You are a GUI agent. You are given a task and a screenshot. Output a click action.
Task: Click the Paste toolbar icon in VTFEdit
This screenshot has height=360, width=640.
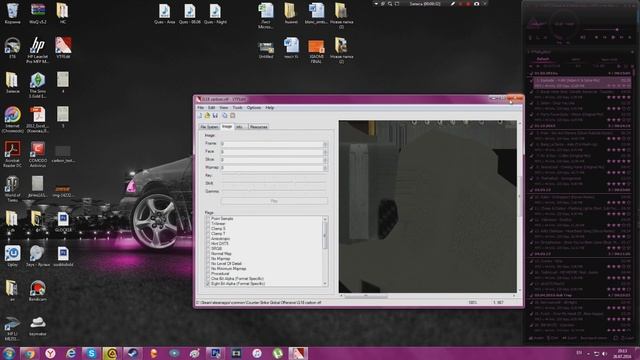click(x=232, y=116)
